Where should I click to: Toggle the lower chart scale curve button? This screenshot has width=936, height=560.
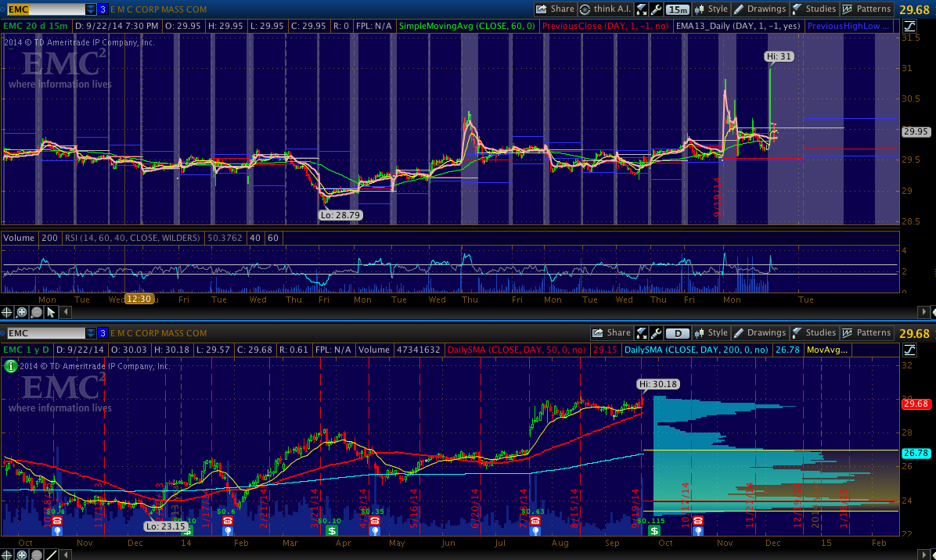coord(910,350)
